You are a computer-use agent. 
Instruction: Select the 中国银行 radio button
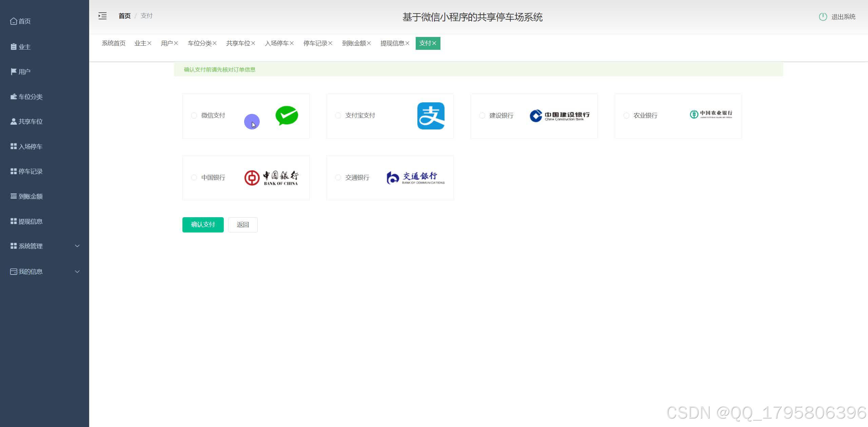click(x=194, y=178)
